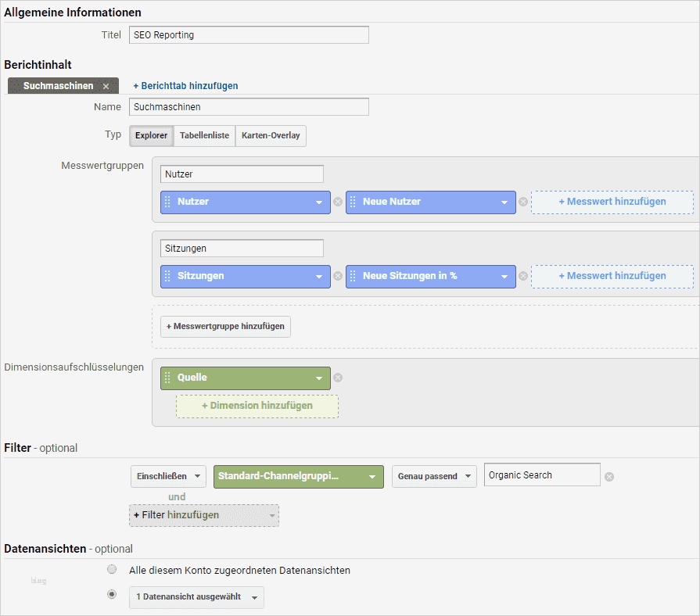Click the drag handle on the Sitzungen metric
The height and width of the screenshot is (616, 700).
[168, 276]
